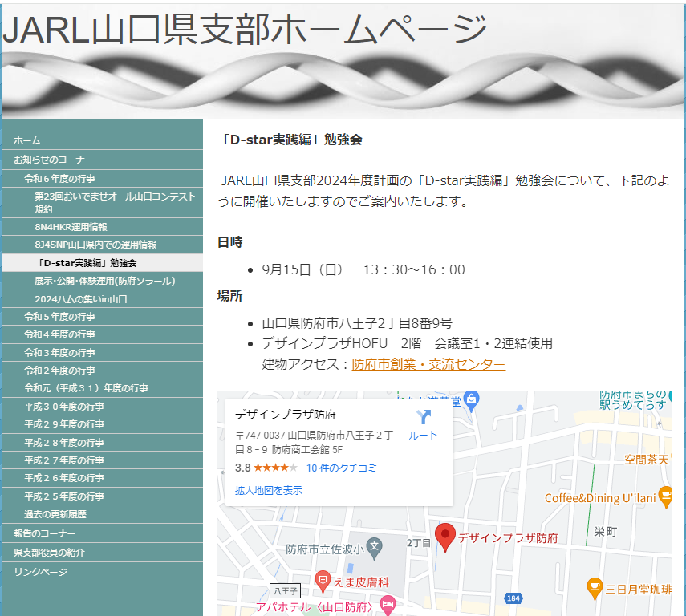The height and width of the screenshot is (616, 686).
Task: Click the 空間茶天 label on map
Action: coord(646,460)
